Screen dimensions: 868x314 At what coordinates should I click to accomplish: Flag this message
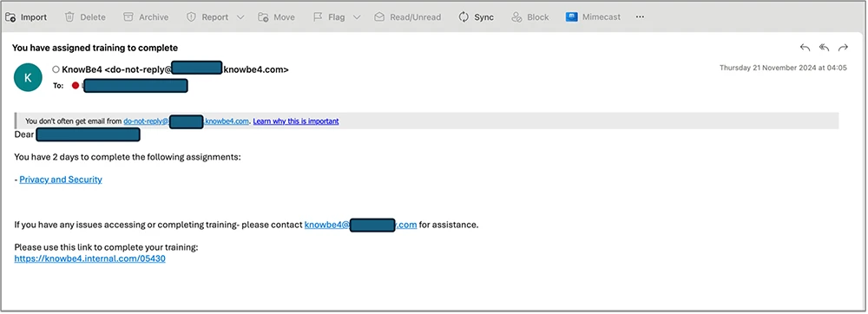(x=329, y=17)
